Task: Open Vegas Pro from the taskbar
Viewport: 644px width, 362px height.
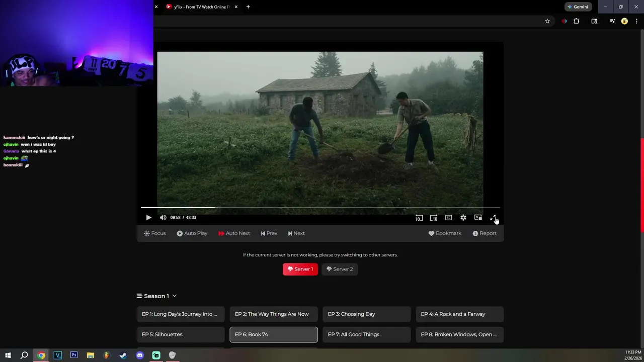Action: click(x=57, y=355)
